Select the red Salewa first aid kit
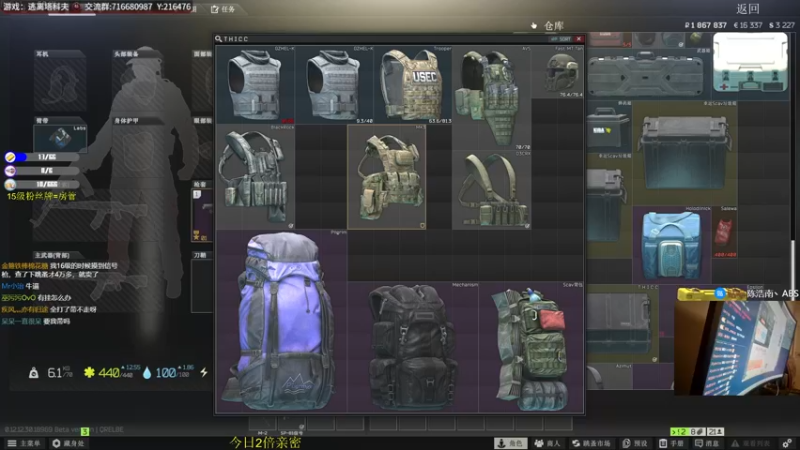This screenshot has width=800, height=450. tap(724, 233)
